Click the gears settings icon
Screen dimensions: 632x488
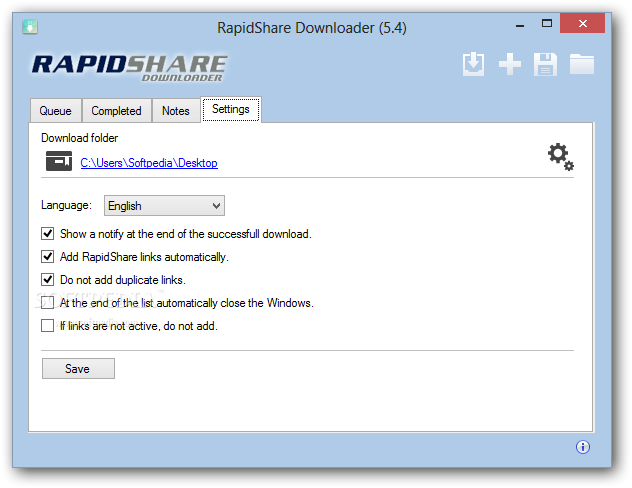(x=561, y=156)
